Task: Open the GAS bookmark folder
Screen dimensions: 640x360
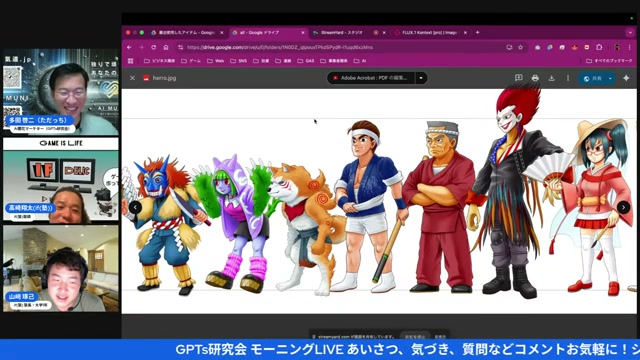Action: point(306,61)
